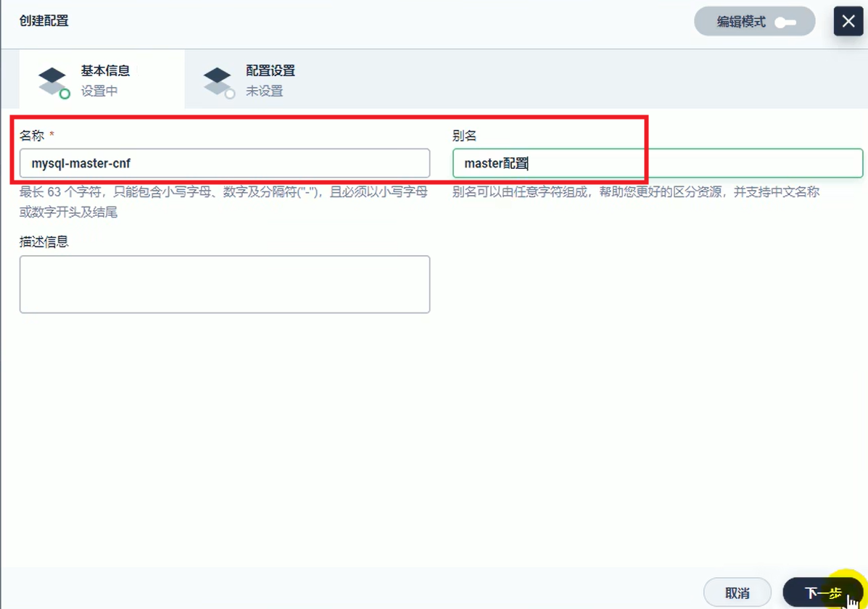Click the 别名可以由任意字符组成 hint text
Image resolution: width=868 pixels, height=609 pixels.
click(x=635, y=192)
